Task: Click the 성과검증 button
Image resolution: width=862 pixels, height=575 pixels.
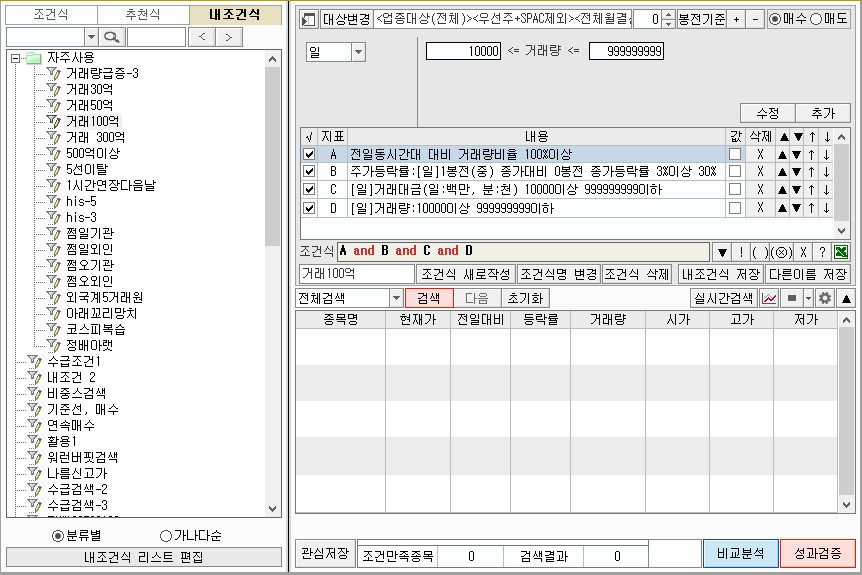Action: [817, 554]
